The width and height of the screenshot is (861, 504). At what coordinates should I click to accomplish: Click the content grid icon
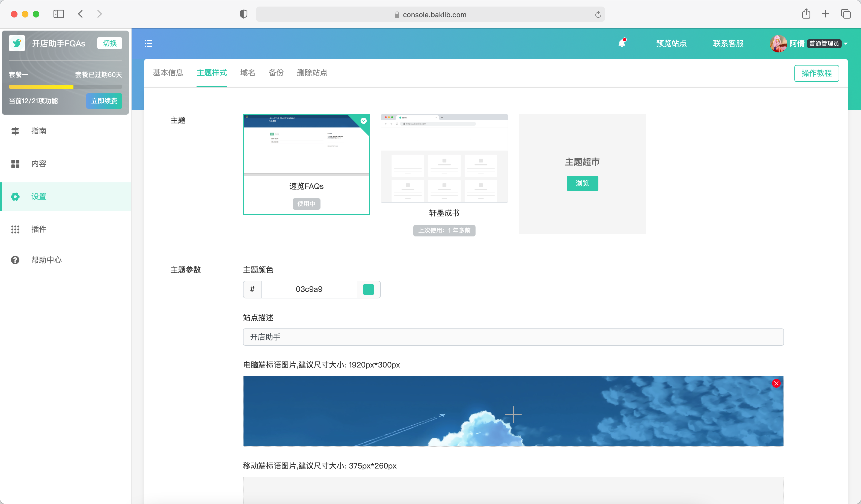pyautogui.click(x=15, y=164)
